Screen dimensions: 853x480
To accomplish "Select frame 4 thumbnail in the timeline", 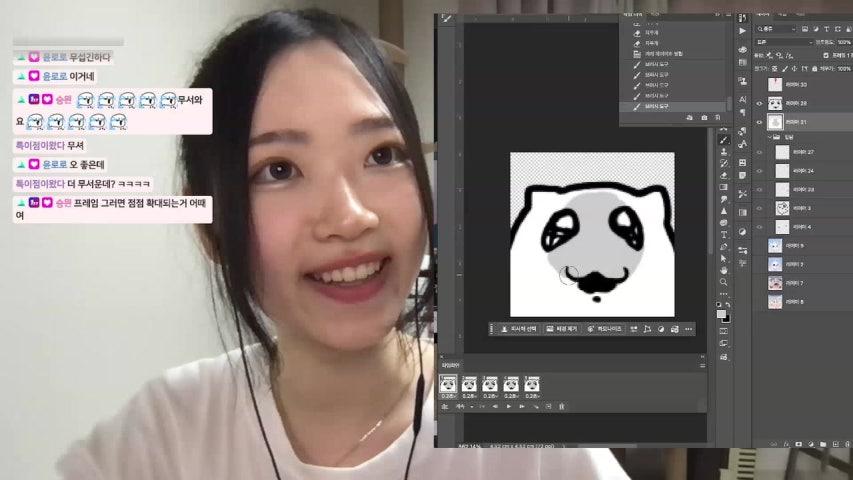I will pyautogui.click(x=511, y=384).
